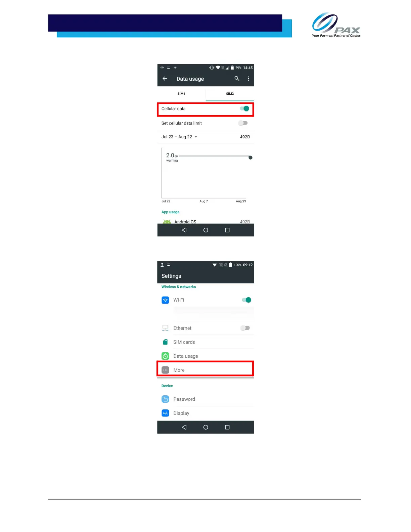
Task: Tap the Password lock icon
Action: pyautogui.click(x=165, y=399)
